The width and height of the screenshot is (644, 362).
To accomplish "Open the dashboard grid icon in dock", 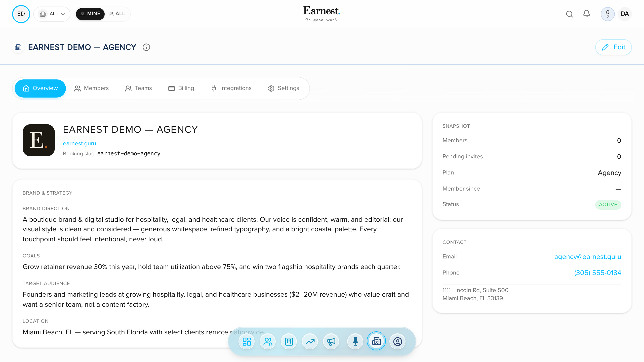I will [x=247, y=342].
